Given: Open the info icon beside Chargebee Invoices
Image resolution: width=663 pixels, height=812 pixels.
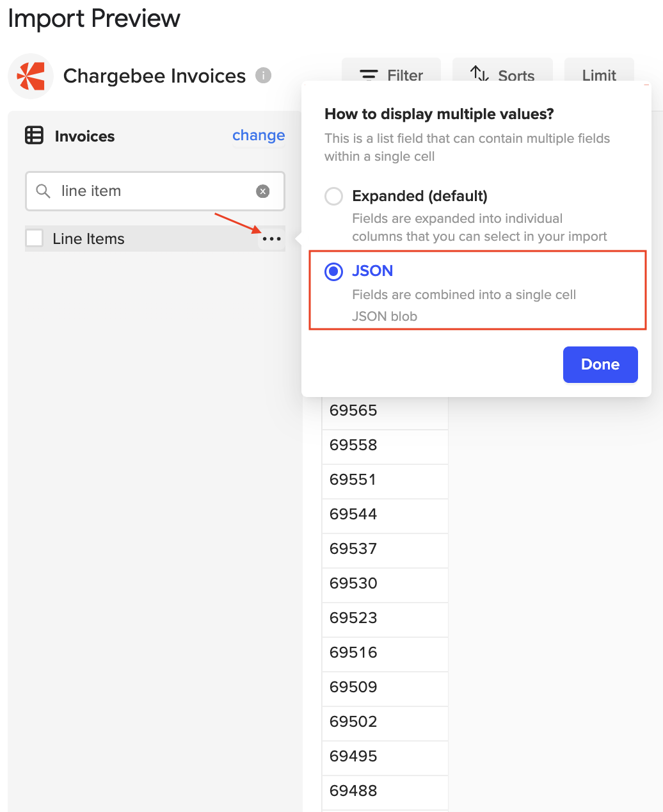Looking at the screenshot, I should coord(263,76).
